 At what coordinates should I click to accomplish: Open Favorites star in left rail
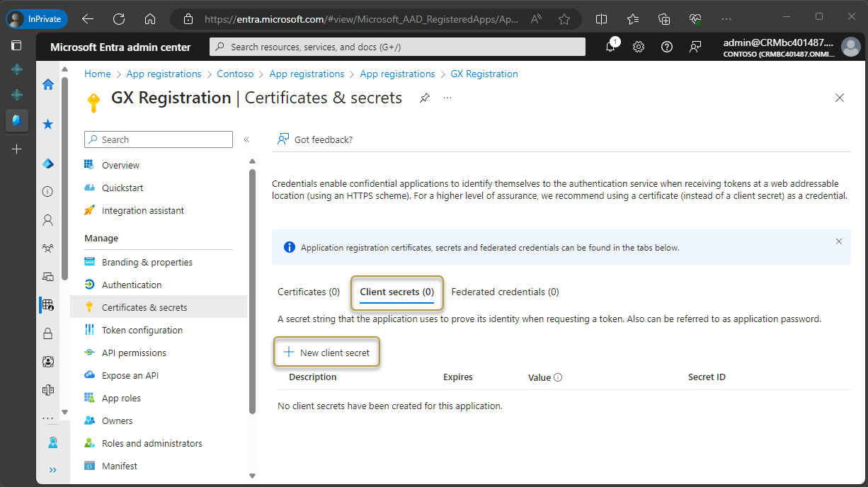pyautogui.click(x=48, y=124)
